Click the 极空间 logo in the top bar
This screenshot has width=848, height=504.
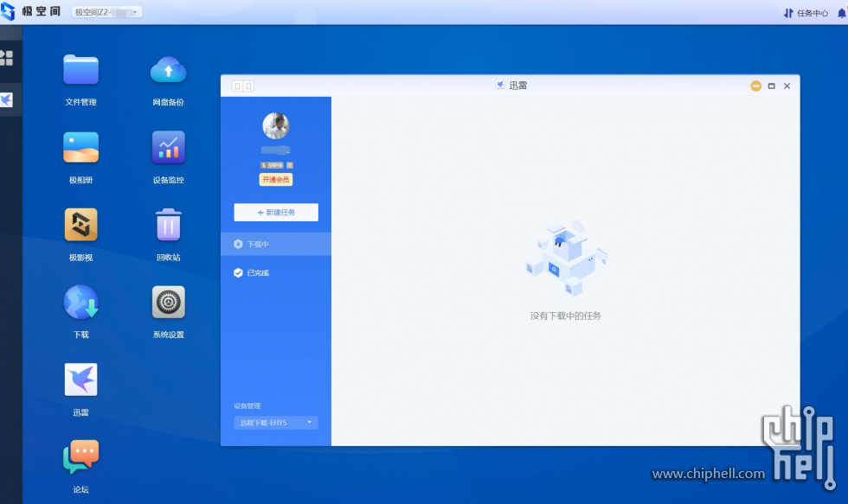coord(30,11)
